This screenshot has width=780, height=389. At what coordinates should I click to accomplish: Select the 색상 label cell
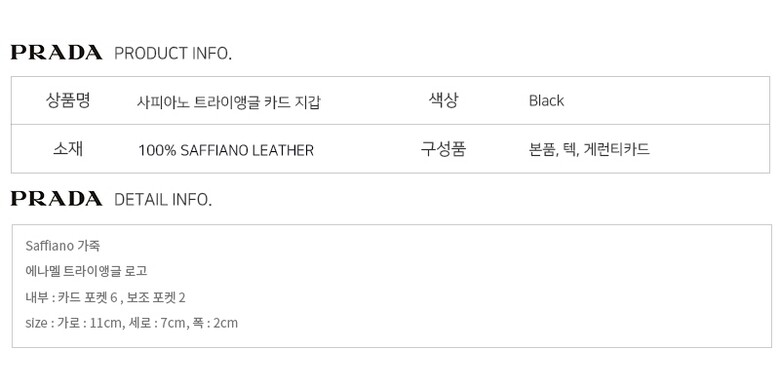click(x=443, y=100)
